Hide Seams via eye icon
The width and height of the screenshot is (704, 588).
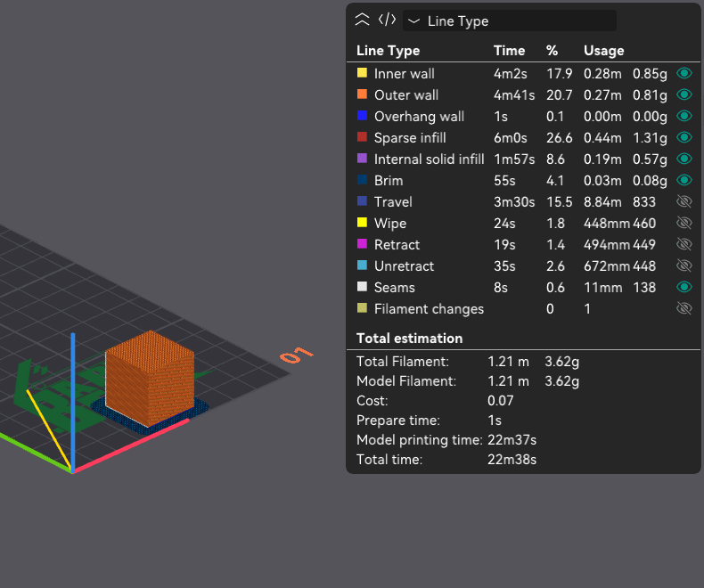point(684,287)
